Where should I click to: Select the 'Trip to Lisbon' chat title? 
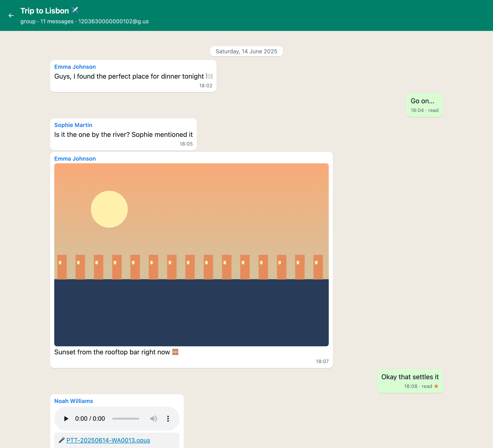tap(49, 11)
